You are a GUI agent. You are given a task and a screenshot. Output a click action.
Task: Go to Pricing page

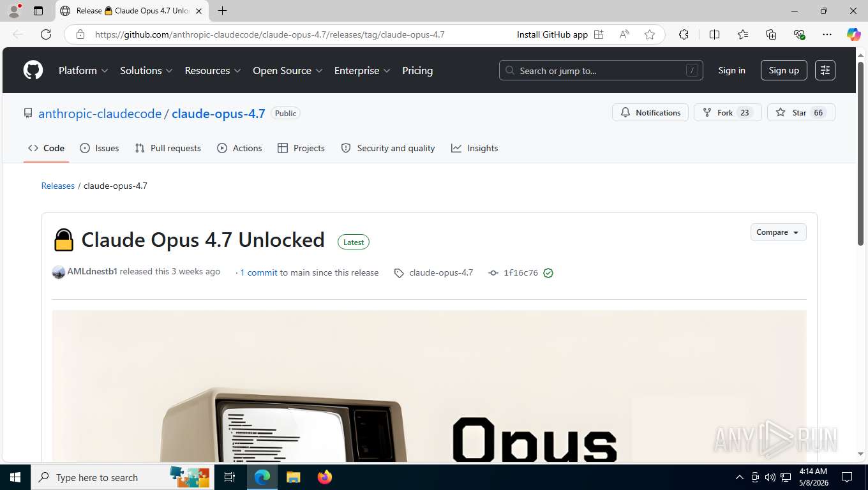(417, 70)
